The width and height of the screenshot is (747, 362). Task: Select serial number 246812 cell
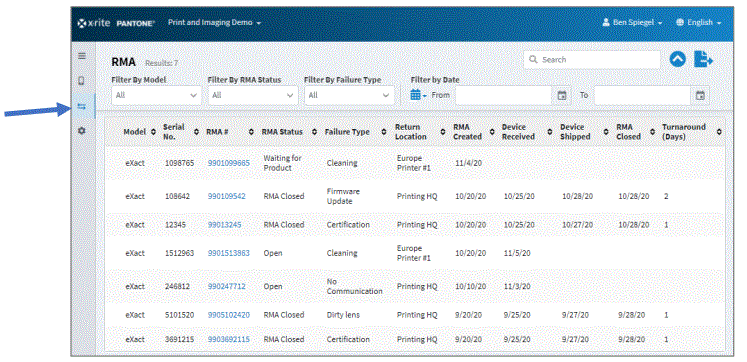tap(177, 287)
